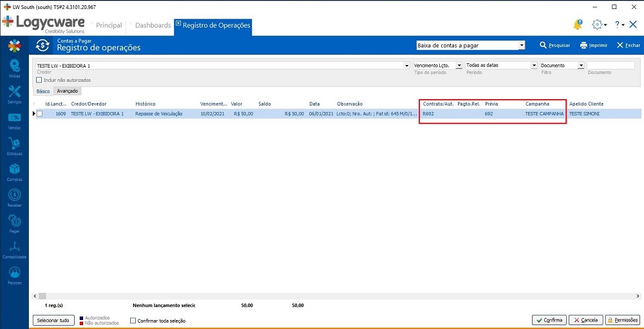Open the Filtro Documento dropdown
The height and width of the screenshot is (329, 644).
click(x=581, y=65)
